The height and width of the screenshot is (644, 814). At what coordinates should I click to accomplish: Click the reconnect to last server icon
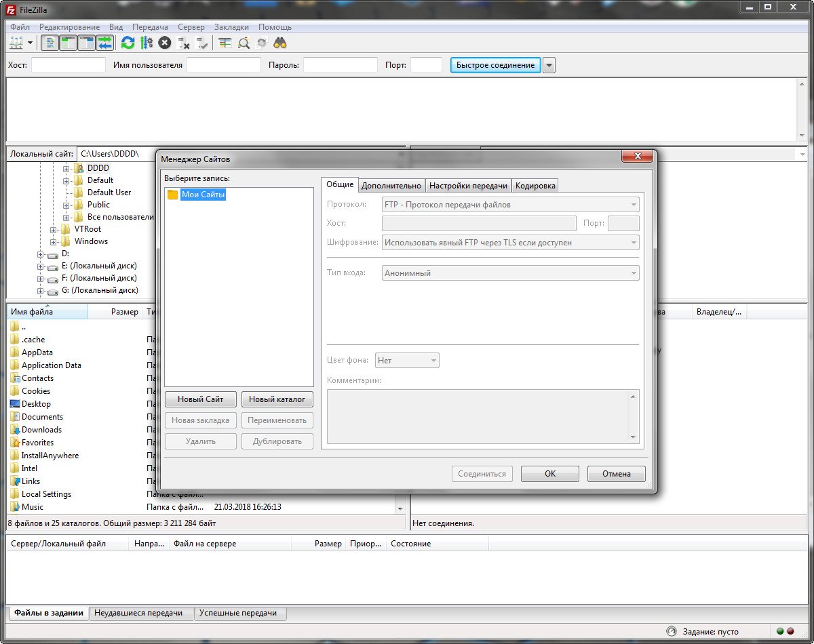pos(202,43)
